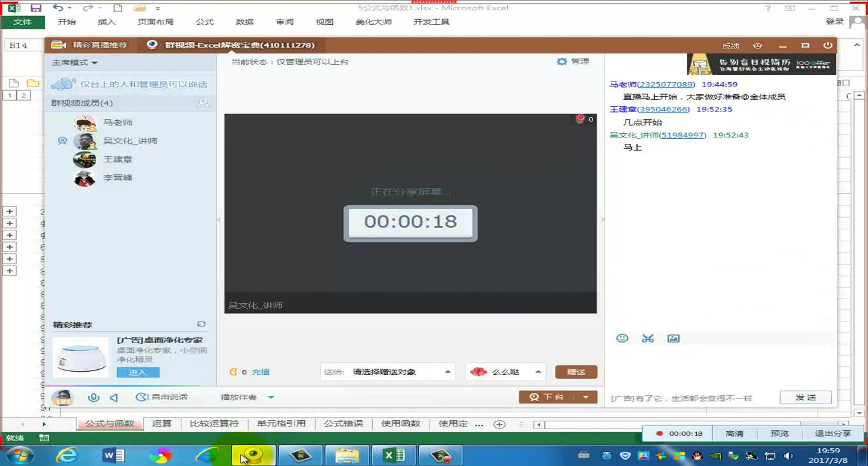The image size is (868, 466).
Task: Open the 公式 ribbon tab
Action: click(x=205, y=22)
